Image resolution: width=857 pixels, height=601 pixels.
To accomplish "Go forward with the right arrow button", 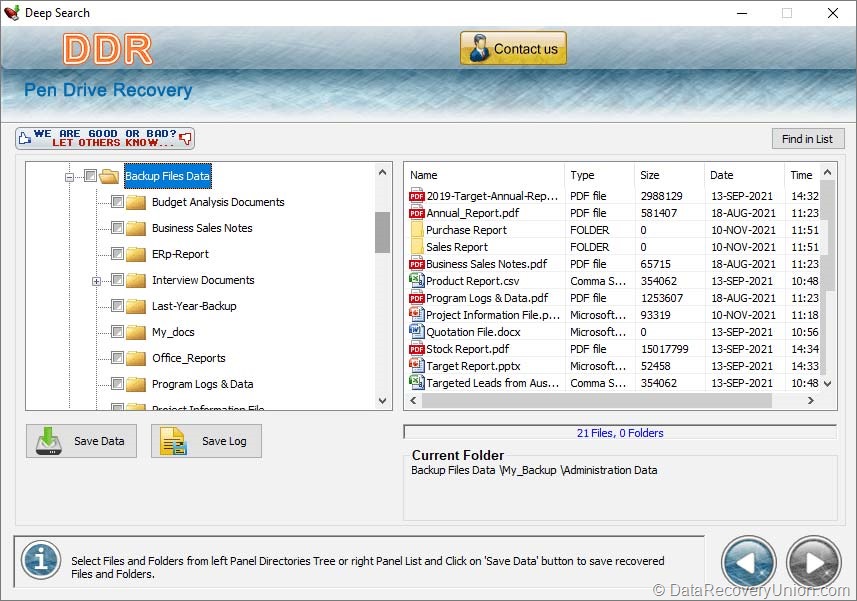I will pyautogui.click(x=814, y=563).
